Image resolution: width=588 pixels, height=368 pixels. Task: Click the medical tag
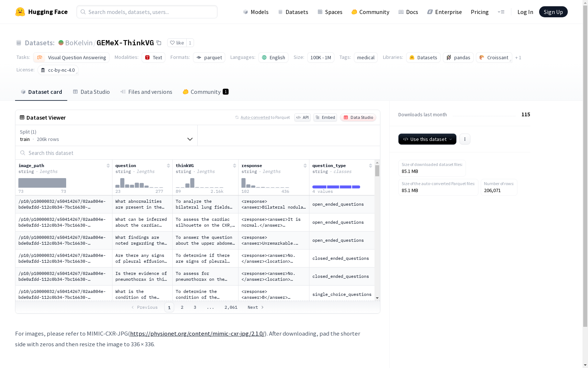coord(366,57)
